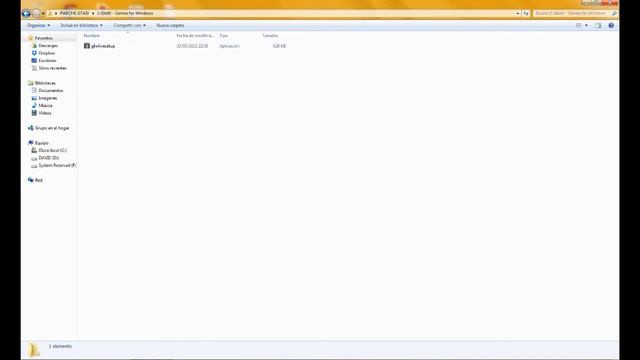Click the Favoritos star icon
Image resolution: width=640 pixels, height=360 pixels.
[x=31, y=38]
